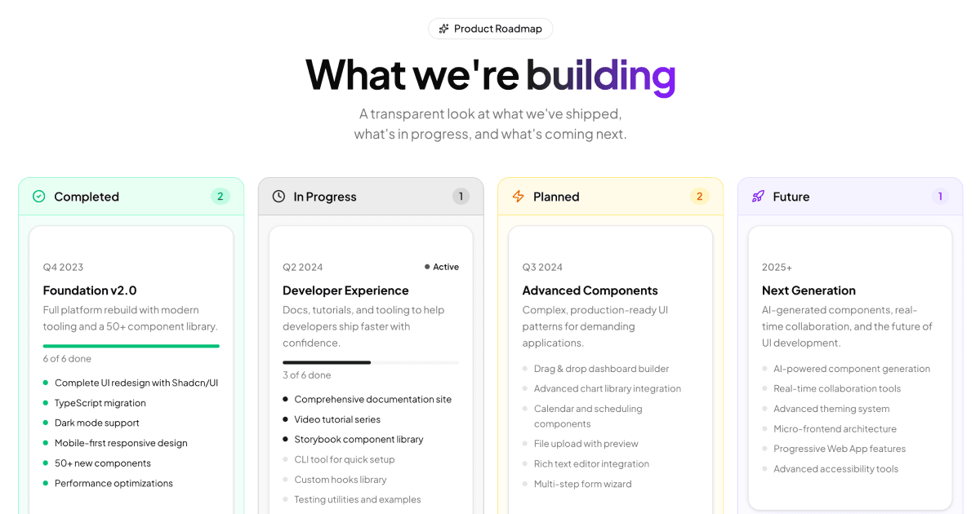Open the Advanced Components card title

(590, 290)
